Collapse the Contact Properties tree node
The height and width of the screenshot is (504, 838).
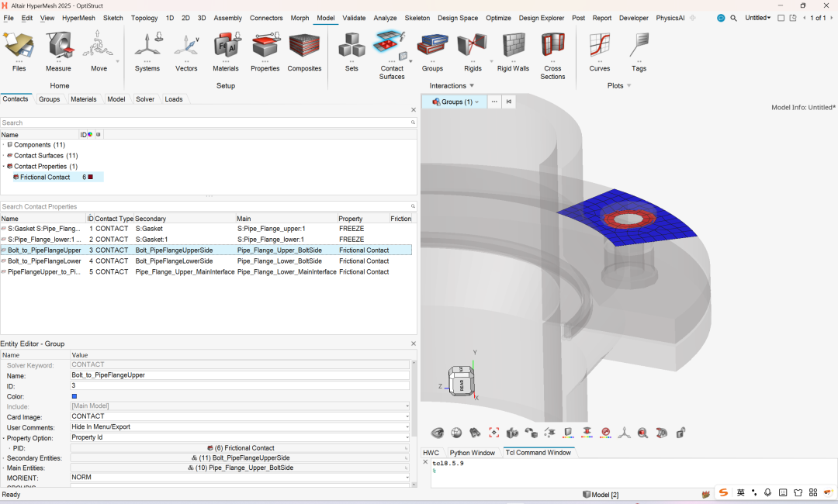coord(3,167)
